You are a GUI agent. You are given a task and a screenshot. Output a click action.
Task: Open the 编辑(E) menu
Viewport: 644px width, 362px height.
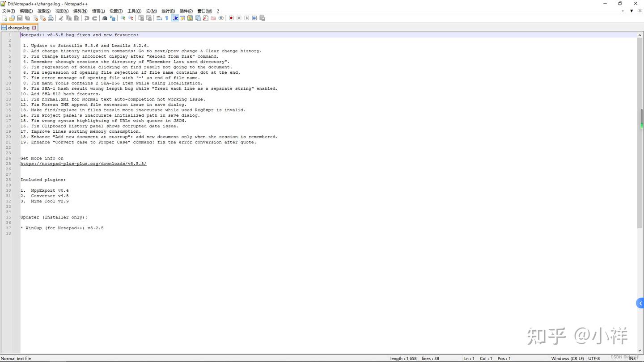click(x=26, y=11)
